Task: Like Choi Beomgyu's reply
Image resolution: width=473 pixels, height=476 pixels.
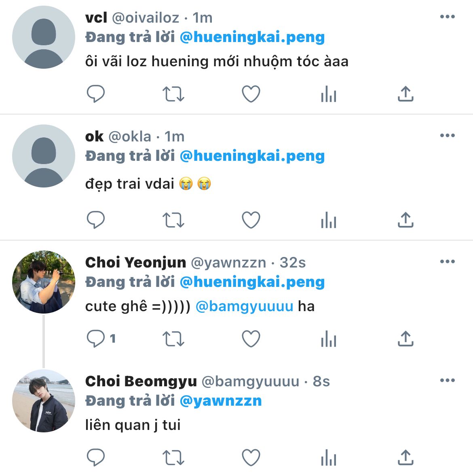Action: point(251,457)
